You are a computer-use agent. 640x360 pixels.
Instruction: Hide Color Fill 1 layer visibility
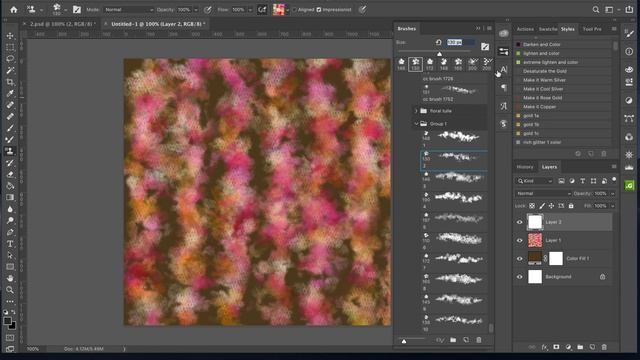coord(520,258)
